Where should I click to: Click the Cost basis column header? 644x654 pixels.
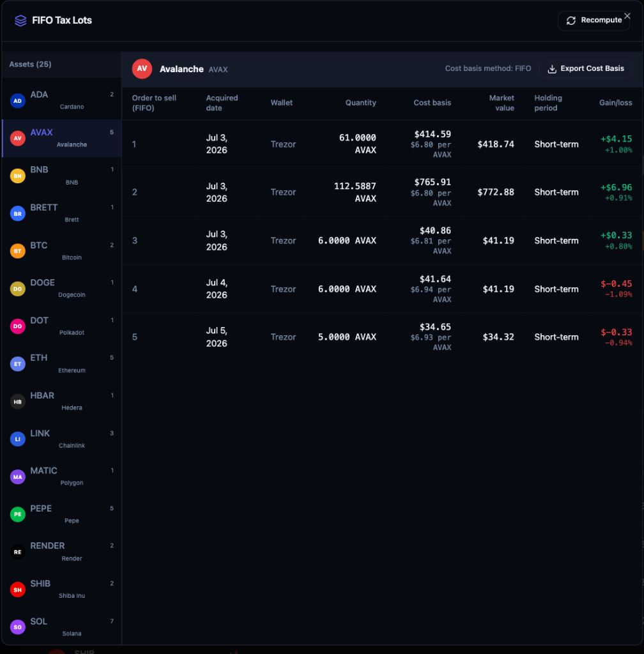(x=432, y=103)
